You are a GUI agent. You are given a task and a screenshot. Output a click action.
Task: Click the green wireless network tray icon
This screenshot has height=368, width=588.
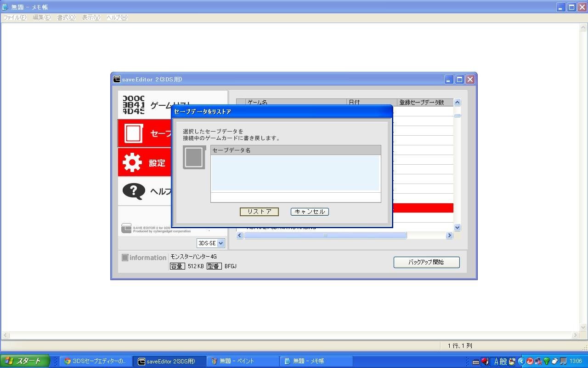coord(546,361)
